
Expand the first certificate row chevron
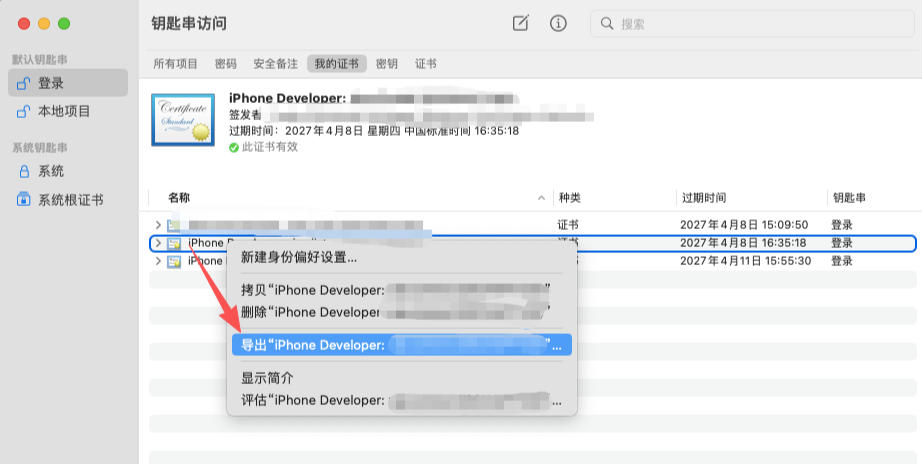pyautogui.click(x=158, y=225)
